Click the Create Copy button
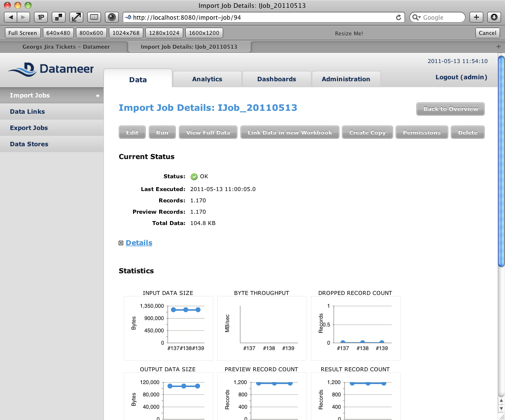This screenshot has height=420, width=505. pyautogui.click(x=368, y=132)
